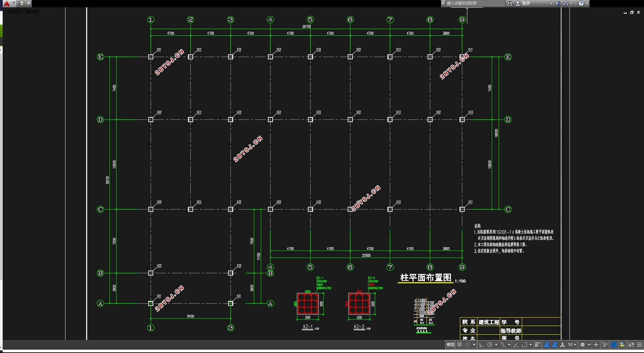Viewport: 644px width, 353px height.
Task: Click the KZ-1 column section drawing
Action: coord(308,304)
